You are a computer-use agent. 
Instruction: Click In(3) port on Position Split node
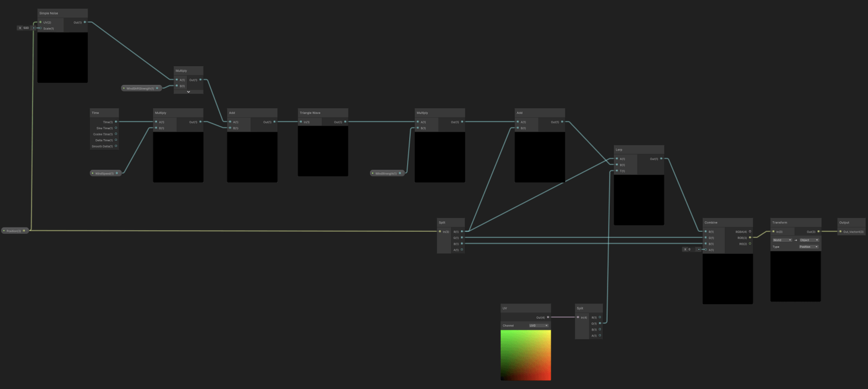pyautogui.click(x=440, y=232)
